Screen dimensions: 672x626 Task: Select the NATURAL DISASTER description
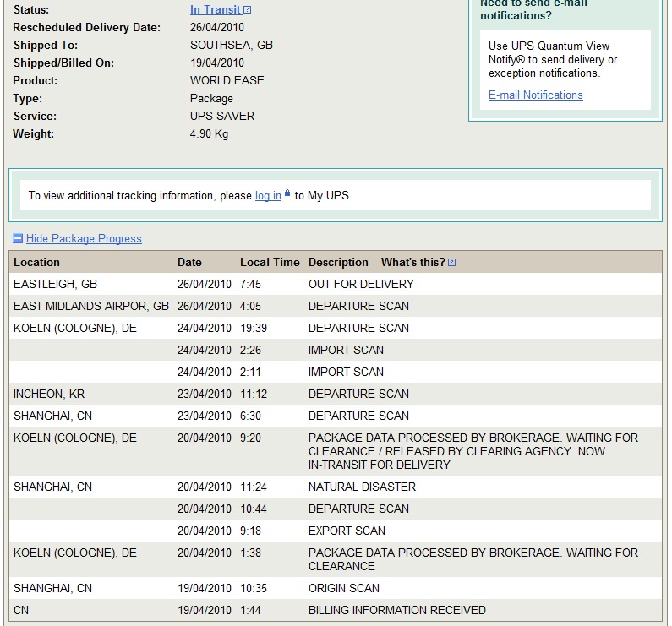click(362, 487)
